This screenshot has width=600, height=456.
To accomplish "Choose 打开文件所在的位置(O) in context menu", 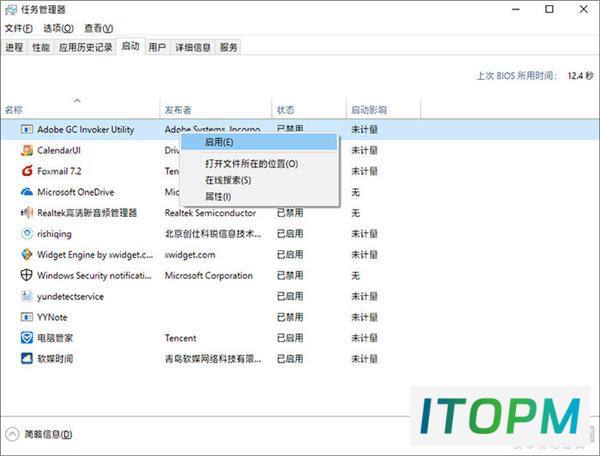I will point(259,164).
